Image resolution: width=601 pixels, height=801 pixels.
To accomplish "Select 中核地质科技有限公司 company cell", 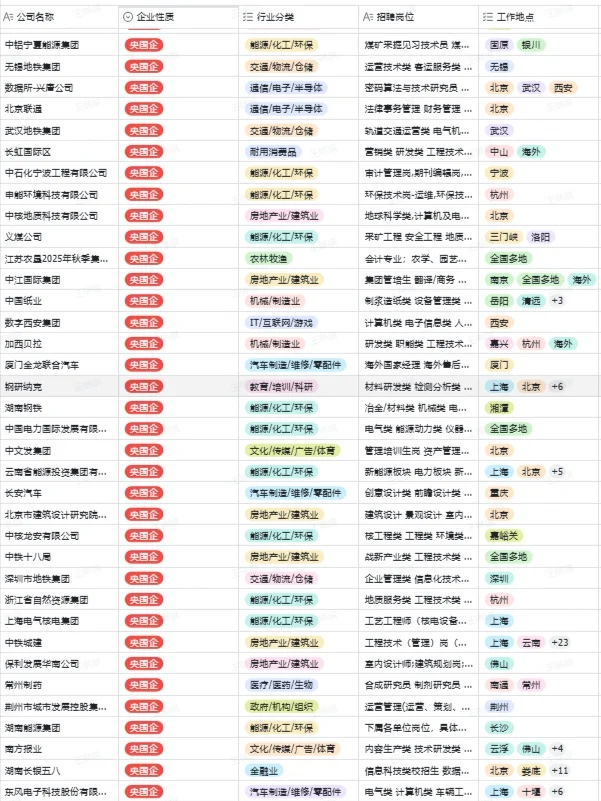I will coord(59,216).
